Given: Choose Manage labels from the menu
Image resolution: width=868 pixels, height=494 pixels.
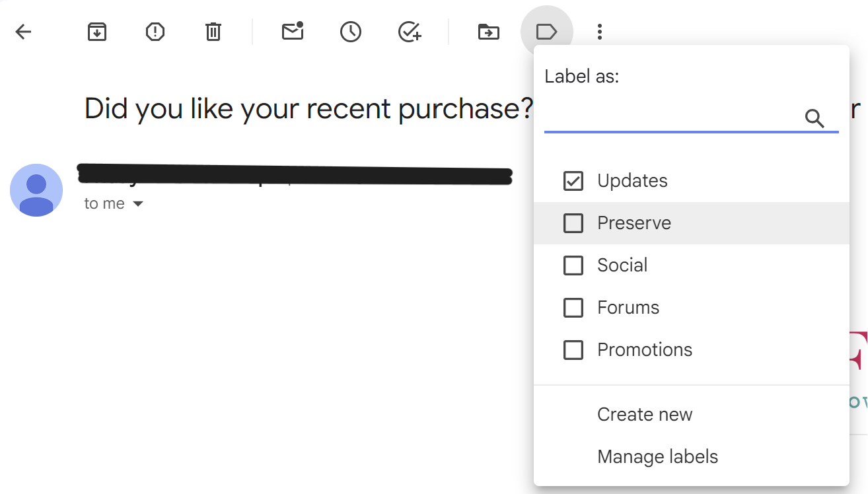Looking at the screenshot, I should (657, 457).
